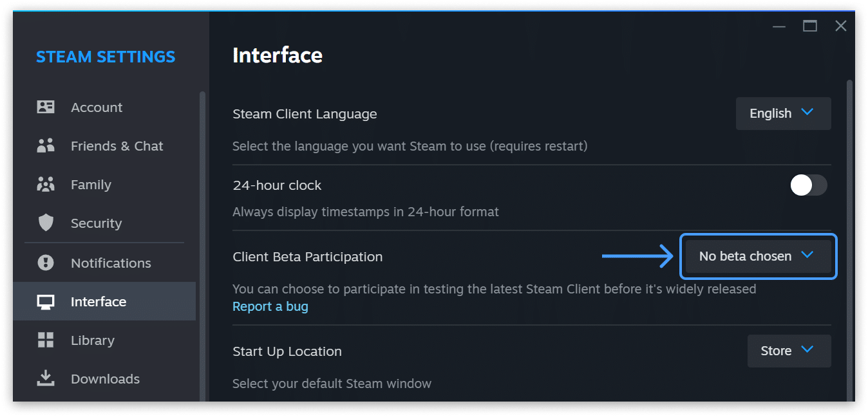Click the Library grid icon
868x417 pixels.
(x=46, y=340)
